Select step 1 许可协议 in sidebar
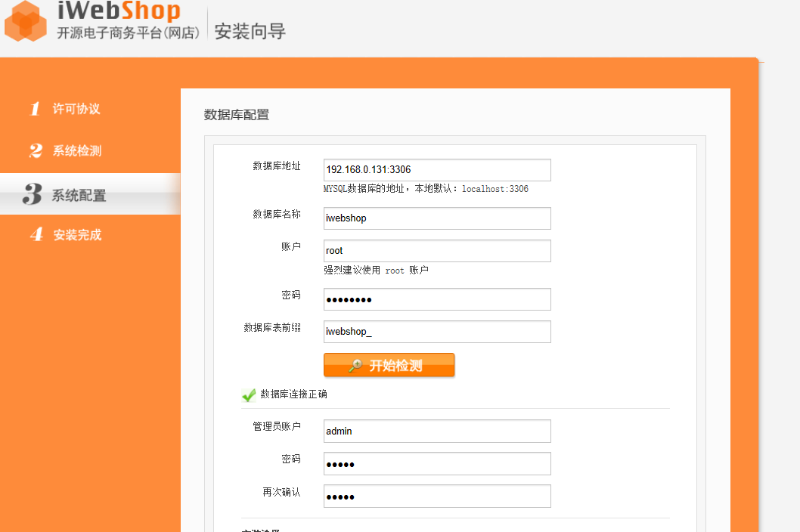Image resolution: width=800 pixels, height=532 pixels. click(x=65, y=109)
